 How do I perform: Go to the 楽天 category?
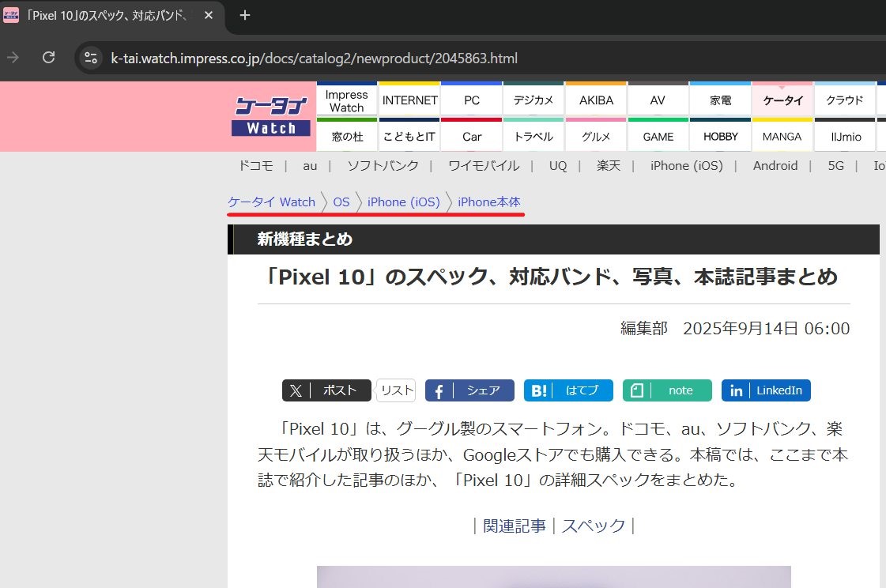click(609, 165)
